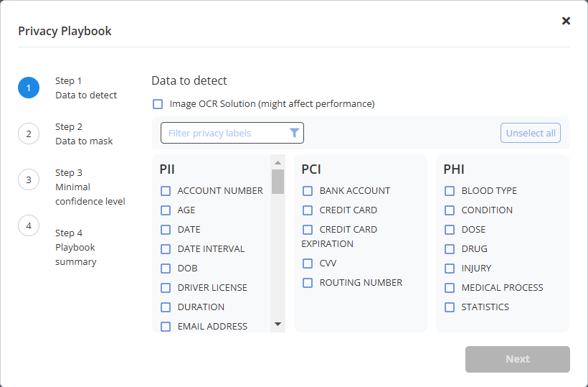Switch to Step 4 Playbook summary
Screen dimensions: 588x387
(76, 247)
